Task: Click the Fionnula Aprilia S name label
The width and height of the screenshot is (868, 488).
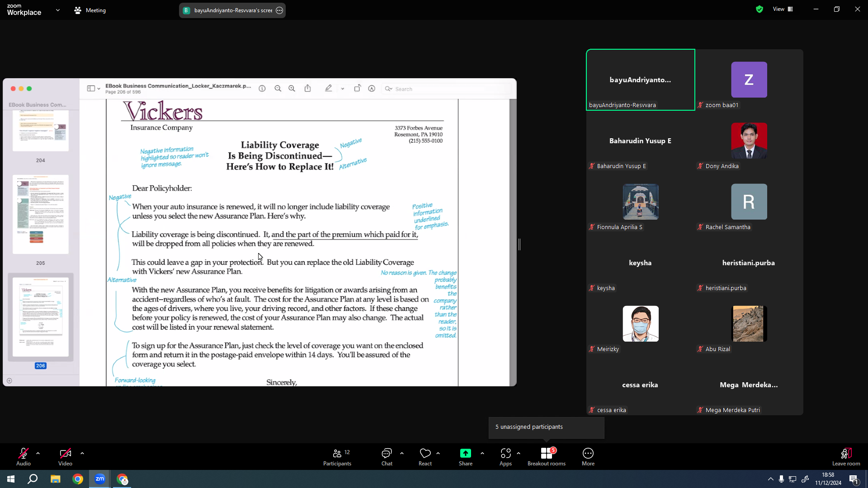Action: click(619, 227)
